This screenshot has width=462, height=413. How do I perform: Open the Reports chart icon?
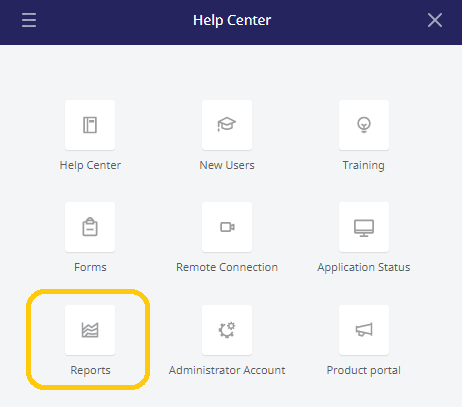pyautogui.click(x=90, y=330)
